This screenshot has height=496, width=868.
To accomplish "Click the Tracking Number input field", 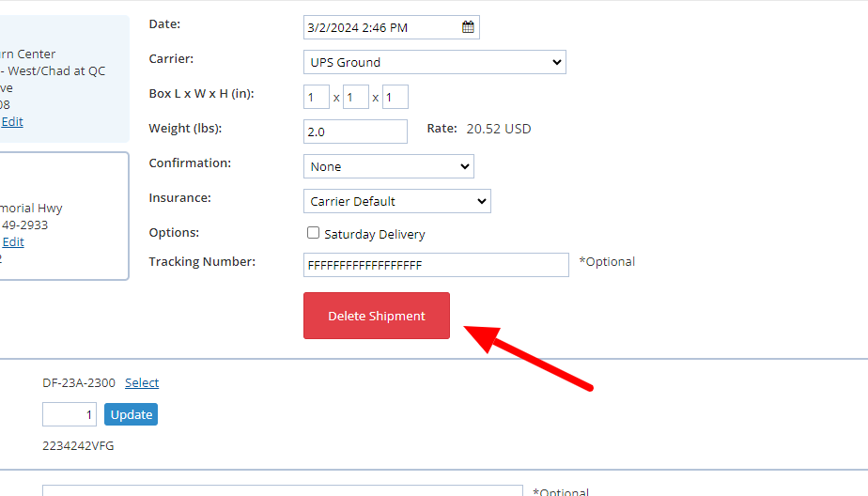I will click(x=436, y=265).
